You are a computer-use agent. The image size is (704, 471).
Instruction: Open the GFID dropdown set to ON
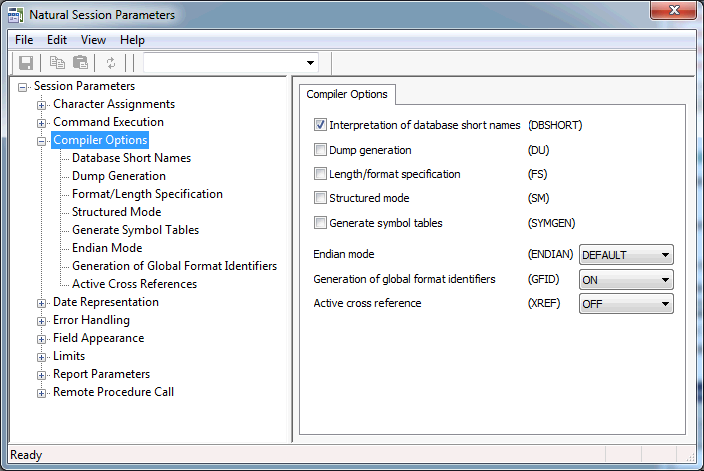626,279
